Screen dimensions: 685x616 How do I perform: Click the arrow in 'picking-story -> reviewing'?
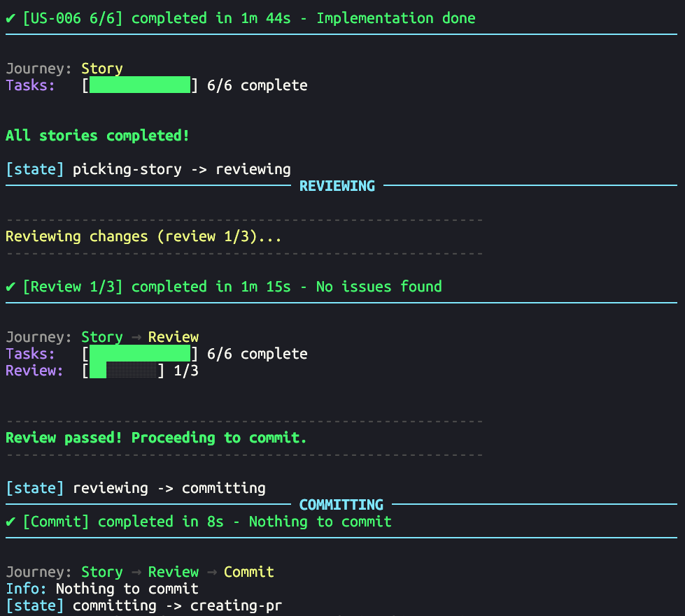199,169
